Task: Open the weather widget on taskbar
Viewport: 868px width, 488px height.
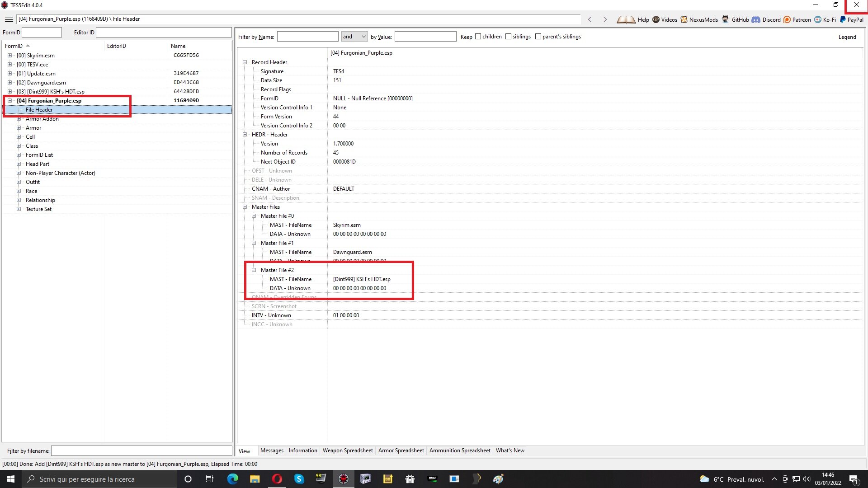Action: point(732,479)
